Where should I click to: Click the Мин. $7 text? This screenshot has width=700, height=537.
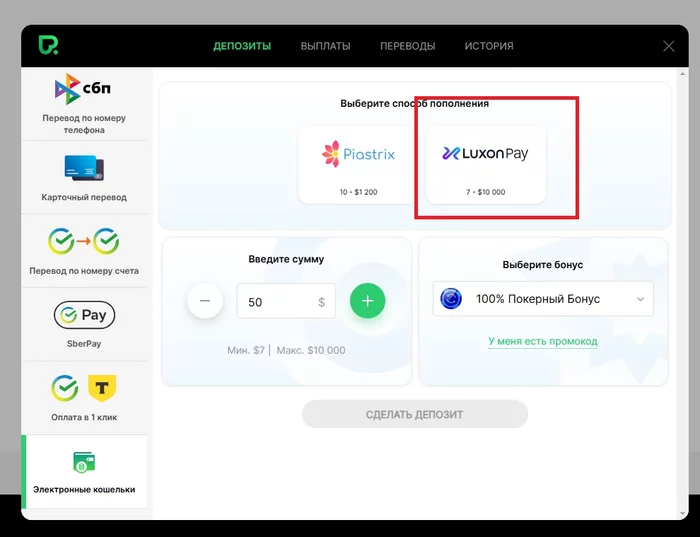[246, 350]
